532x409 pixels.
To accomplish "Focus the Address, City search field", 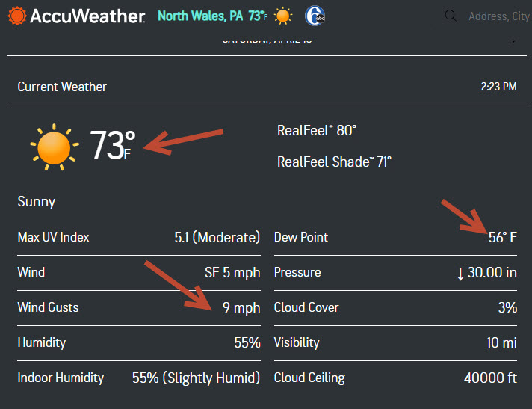I will point(498,16).
